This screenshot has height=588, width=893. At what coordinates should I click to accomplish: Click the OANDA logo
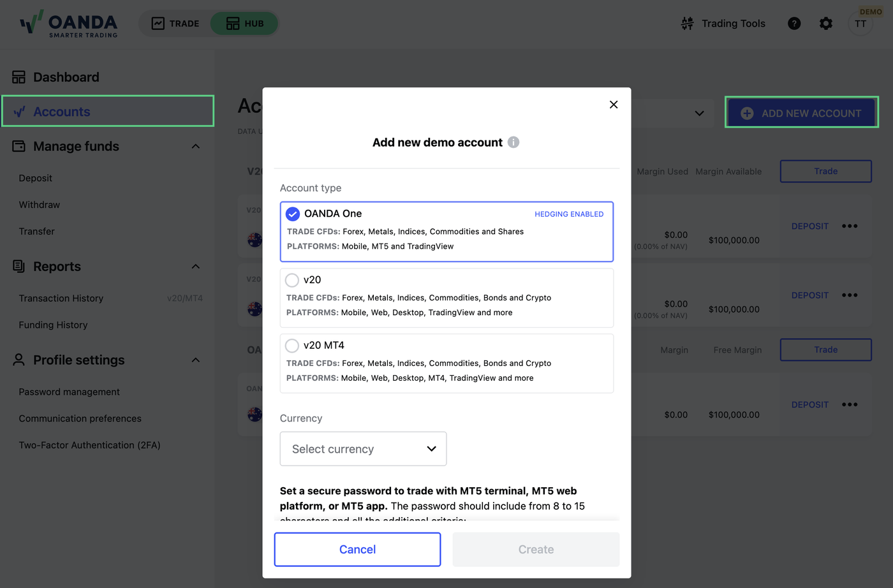pos(69,24)
